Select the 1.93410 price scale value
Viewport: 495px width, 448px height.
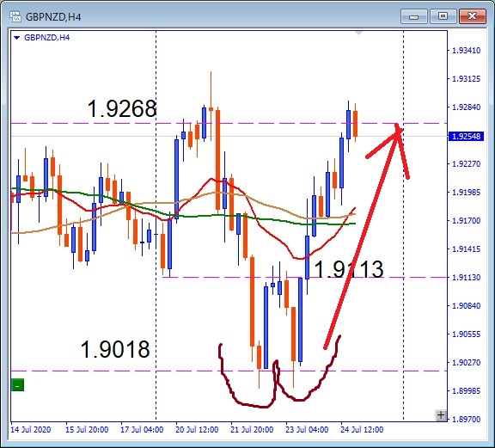pos(467,50)
